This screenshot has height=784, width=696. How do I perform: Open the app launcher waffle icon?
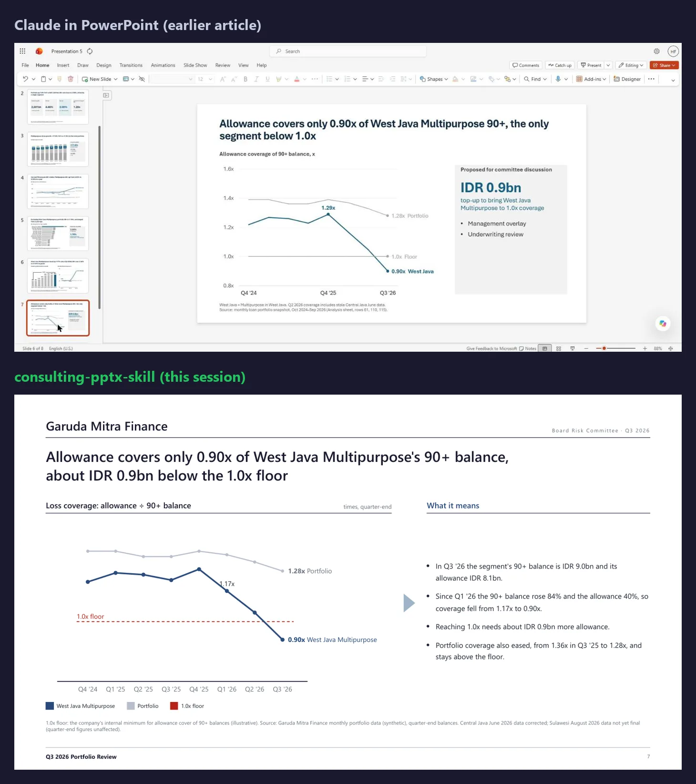coord(22,51)
